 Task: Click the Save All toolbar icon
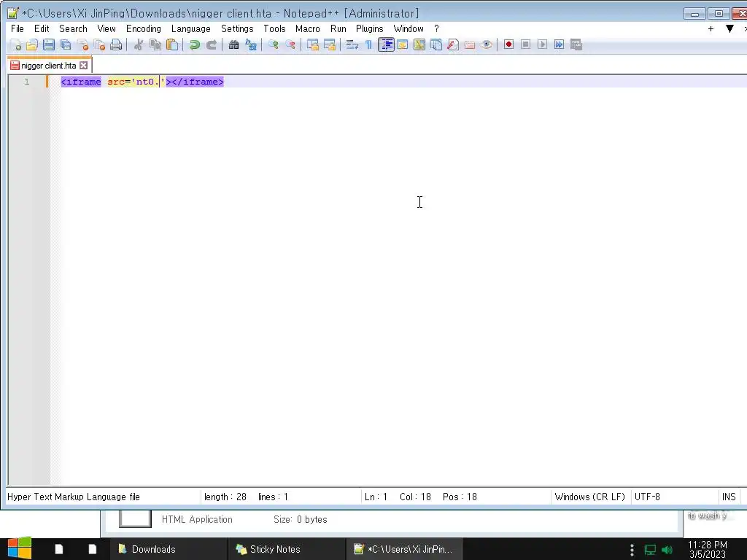click(x=66, y=44)
